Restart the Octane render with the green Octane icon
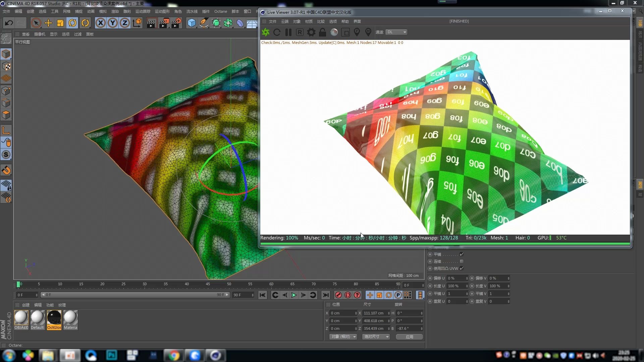Image resolution: width=644 pixels, height=362 pixels. pyautogui.click(x=266, y=32)
